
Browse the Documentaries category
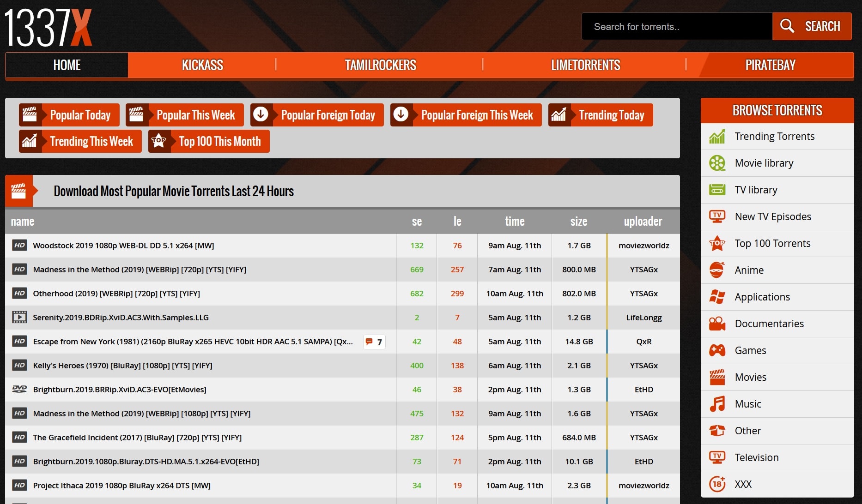[769, 324]
